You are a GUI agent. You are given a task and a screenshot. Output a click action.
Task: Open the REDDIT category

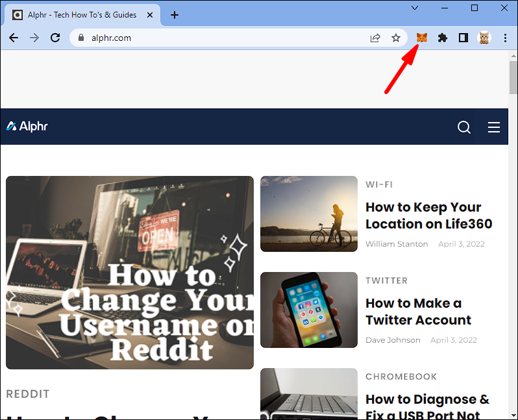pos(28,394)
